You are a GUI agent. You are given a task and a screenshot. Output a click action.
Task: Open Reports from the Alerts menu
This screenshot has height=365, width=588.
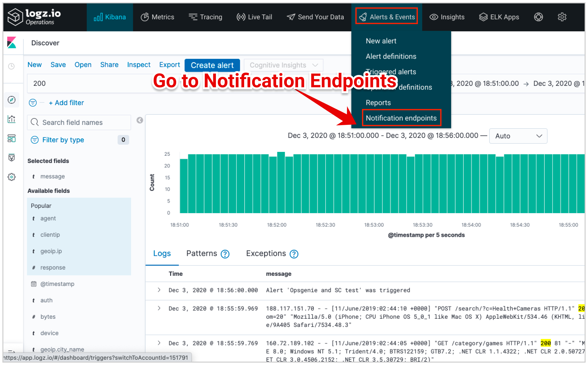pos(378,103)
